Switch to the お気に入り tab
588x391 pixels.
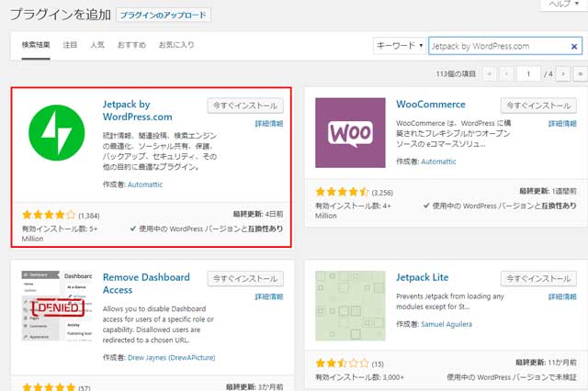coord(176,45)
